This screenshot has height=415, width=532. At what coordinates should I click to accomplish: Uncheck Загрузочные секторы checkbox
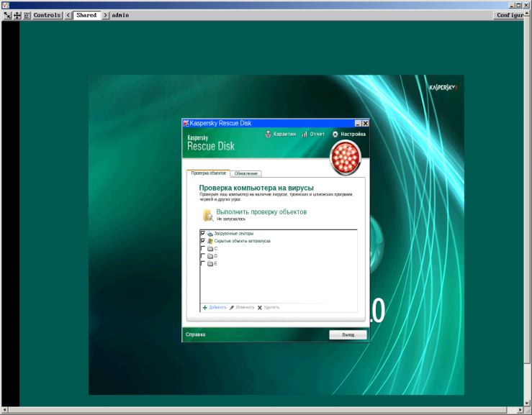(203, 233)
